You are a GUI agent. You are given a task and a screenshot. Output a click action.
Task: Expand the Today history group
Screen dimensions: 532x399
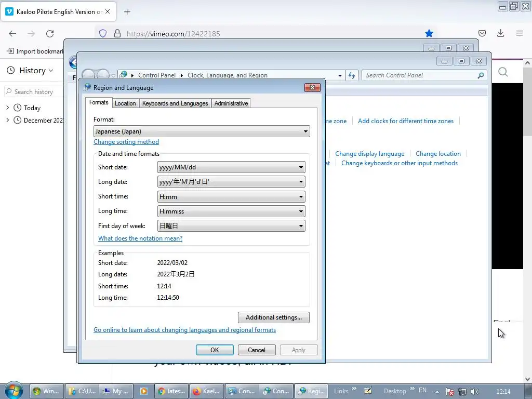click(8, 108)
